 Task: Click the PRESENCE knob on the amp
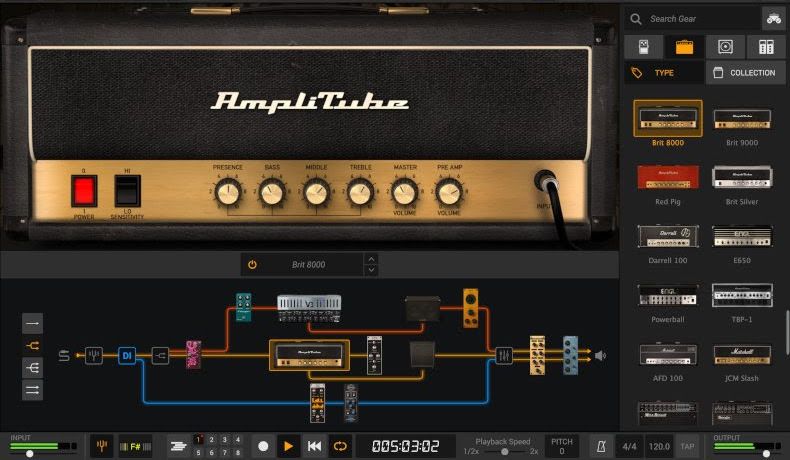point(228,191)
